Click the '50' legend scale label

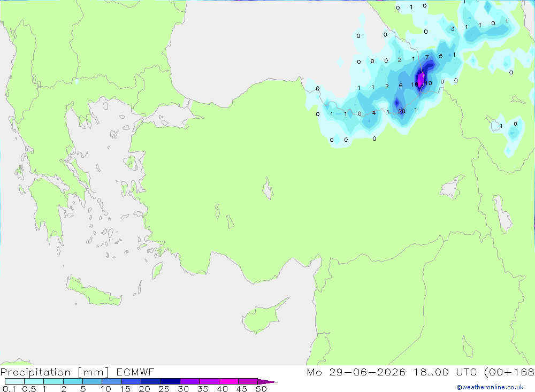click(261, 389)
